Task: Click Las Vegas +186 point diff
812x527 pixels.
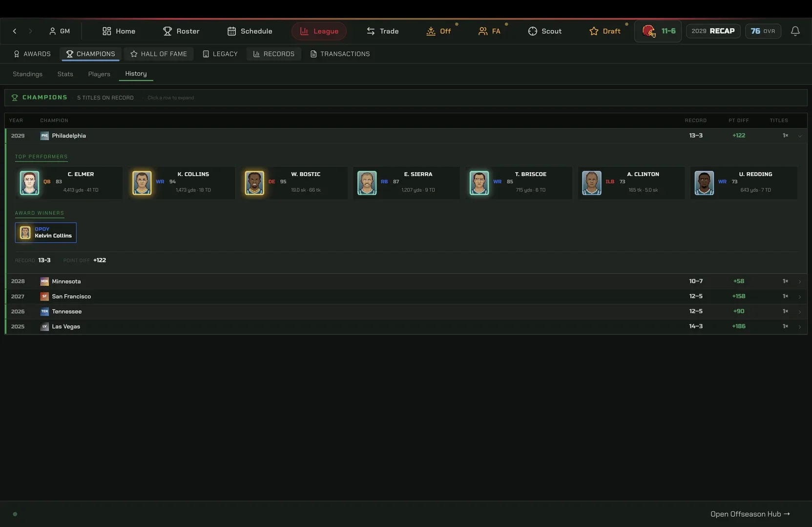Action: click(739, 326)
